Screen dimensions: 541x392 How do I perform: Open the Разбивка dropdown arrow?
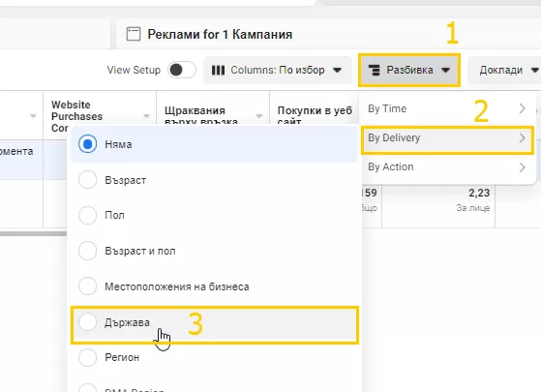(445, 71)
